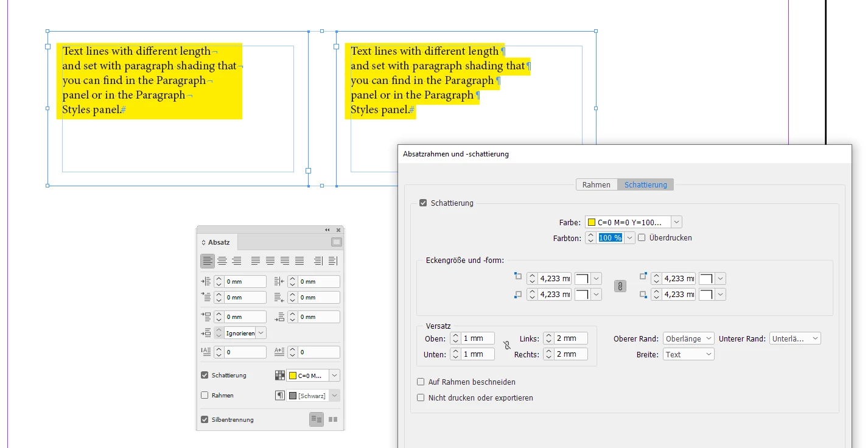Click the space after paragraph icon
The height and width of the screenshot is (448, 868).
[279, 317]
